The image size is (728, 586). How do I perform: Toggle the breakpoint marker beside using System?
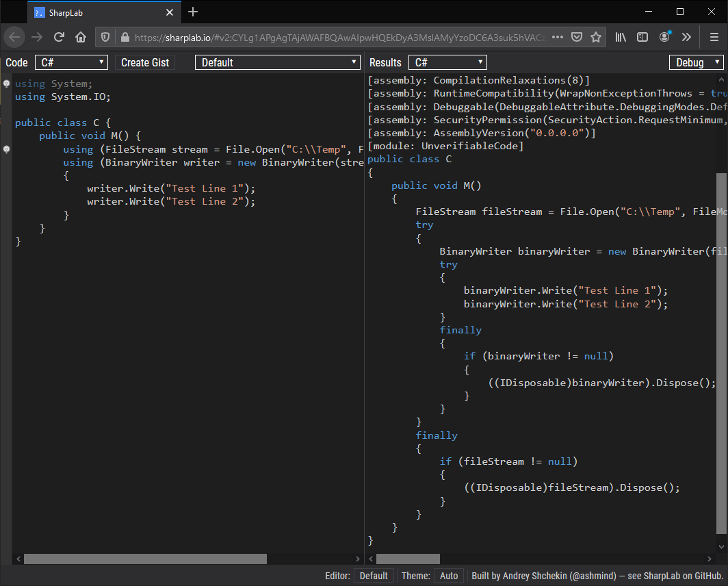[6, 84]
